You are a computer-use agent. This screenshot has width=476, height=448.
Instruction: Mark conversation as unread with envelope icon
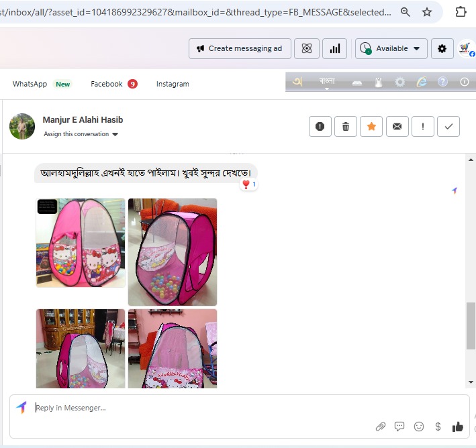coord(397,126)
